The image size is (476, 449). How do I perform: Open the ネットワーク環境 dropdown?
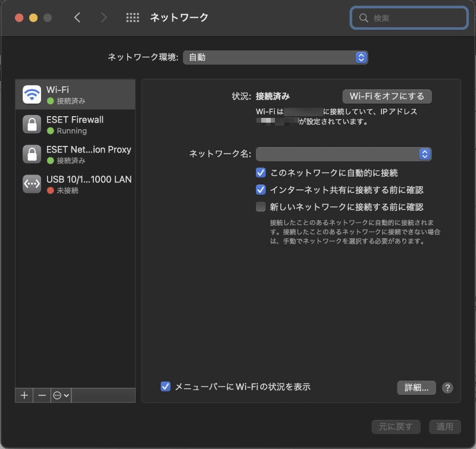pyautogui.click(x=275, y=57)
